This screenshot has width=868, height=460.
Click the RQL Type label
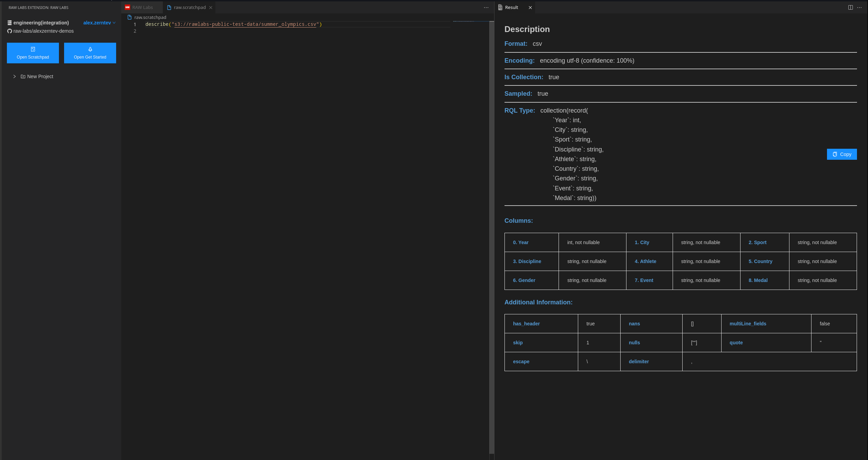pyautogui.click(x=520, y=111)
